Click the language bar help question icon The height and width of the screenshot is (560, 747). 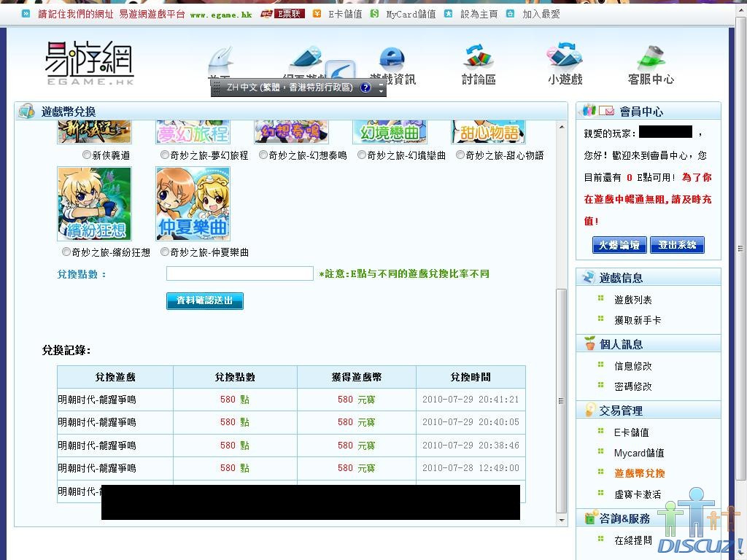(365, 87)
